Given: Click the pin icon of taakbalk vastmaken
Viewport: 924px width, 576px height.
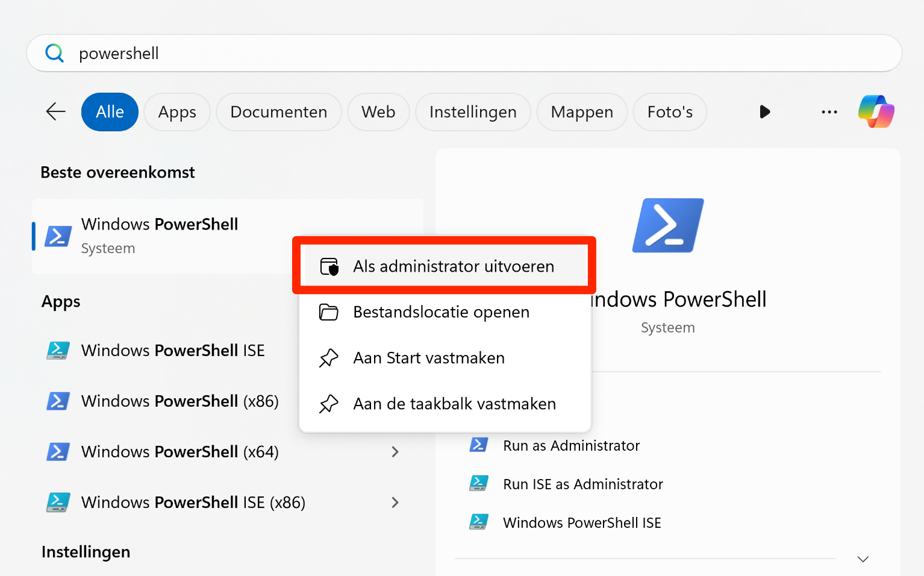Looking at the screenshot, I should (x=328, y=404).
